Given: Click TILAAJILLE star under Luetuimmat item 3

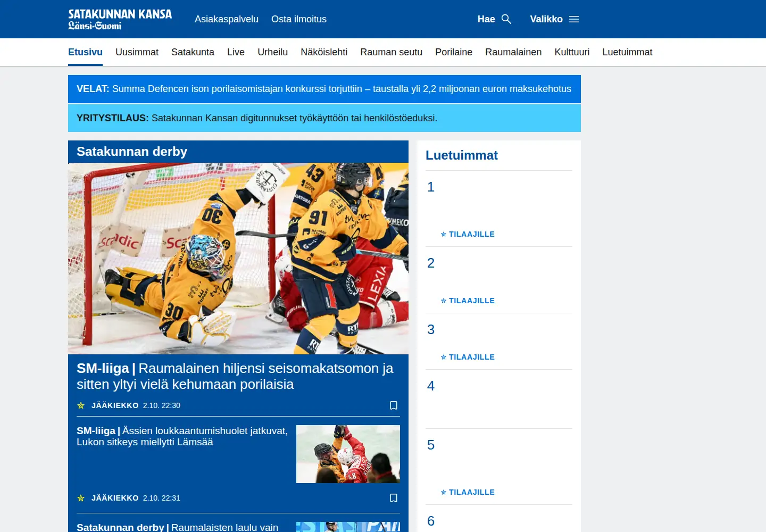Looking at the screenshot, I should pyautogui.click(x=444, y=357).
